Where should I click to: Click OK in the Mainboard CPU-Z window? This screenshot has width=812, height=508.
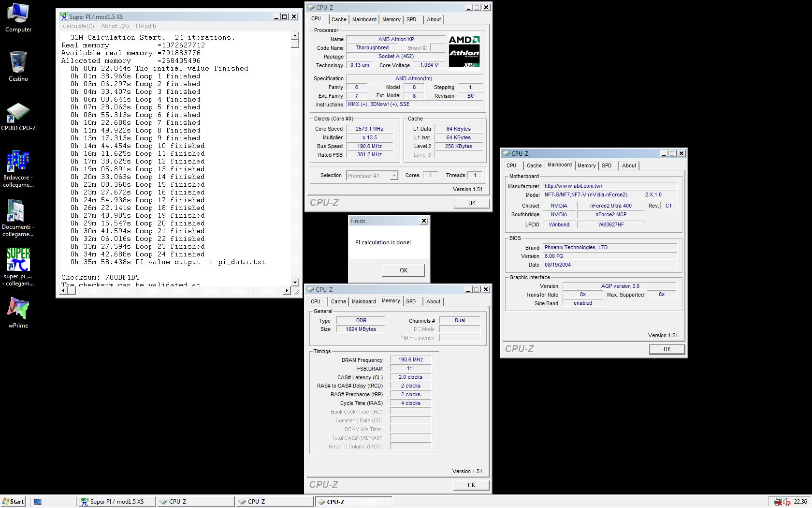tap(667, 349)
